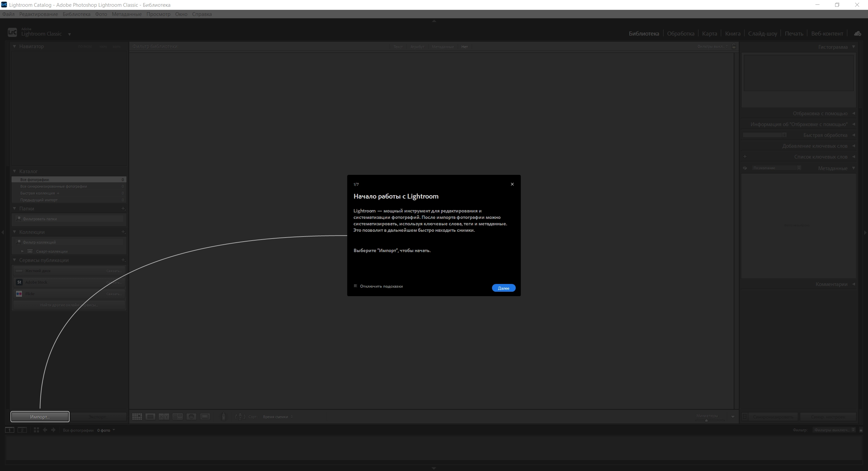Click Найти другие онлайн-сервисы button
868x471 pixels.
click(x=69, y=305)
